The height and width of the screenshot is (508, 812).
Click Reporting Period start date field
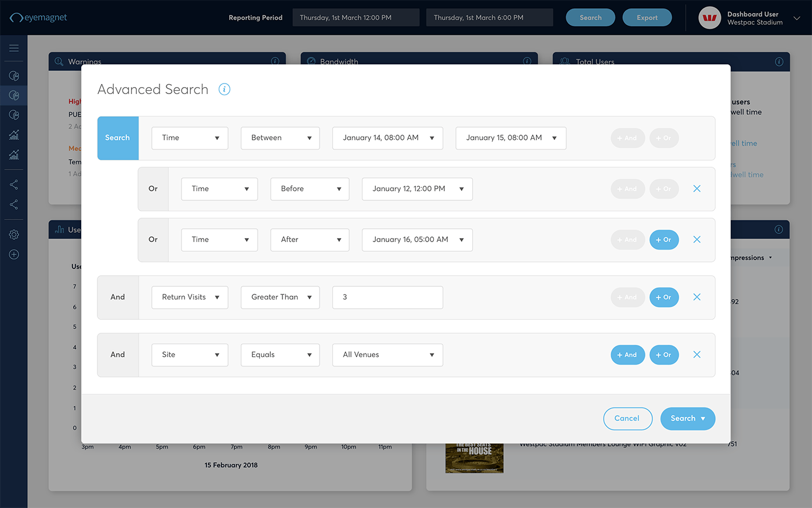pyautogui.click(x=356, y=17)
